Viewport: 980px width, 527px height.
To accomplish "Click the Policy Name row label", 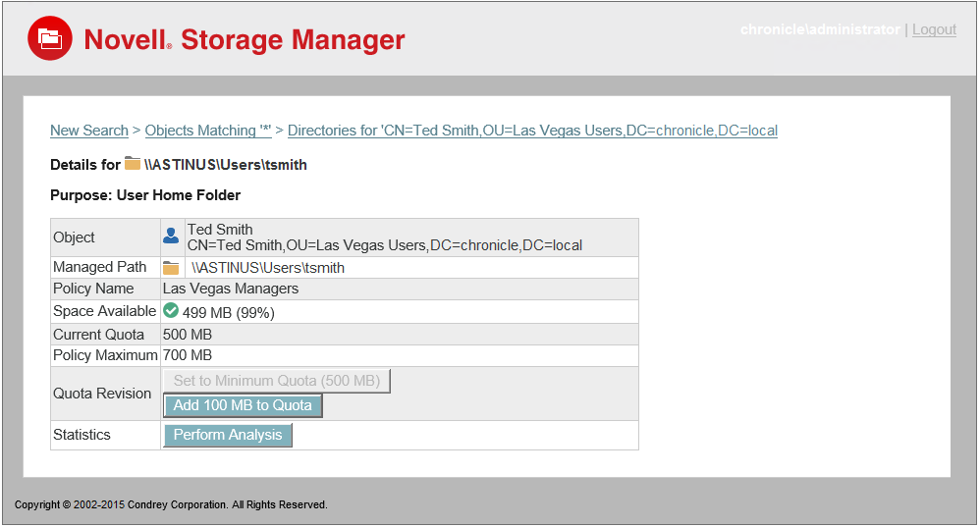I will pos(93,289).
